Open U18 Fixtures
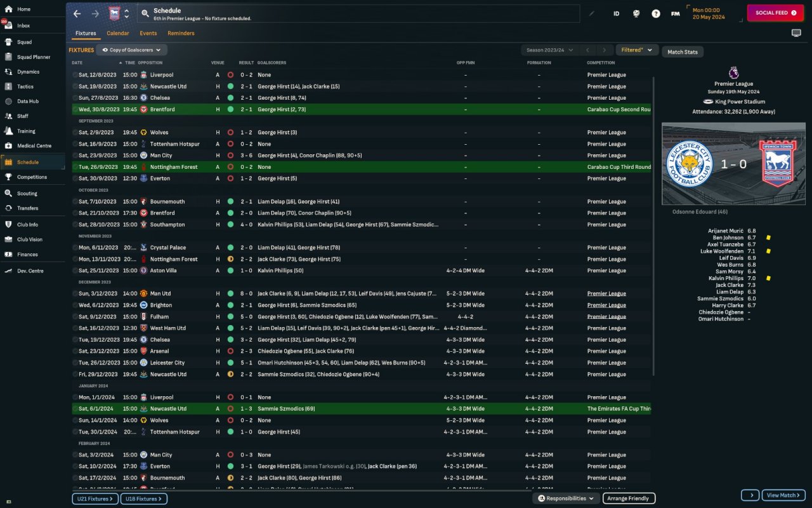812x508 pixels. tap(144, 499)
